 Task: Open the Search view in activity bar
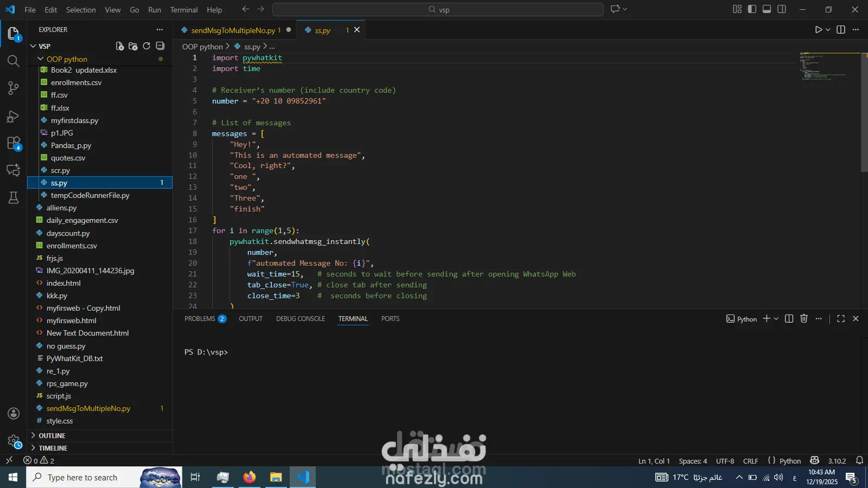tap(14, 61)
